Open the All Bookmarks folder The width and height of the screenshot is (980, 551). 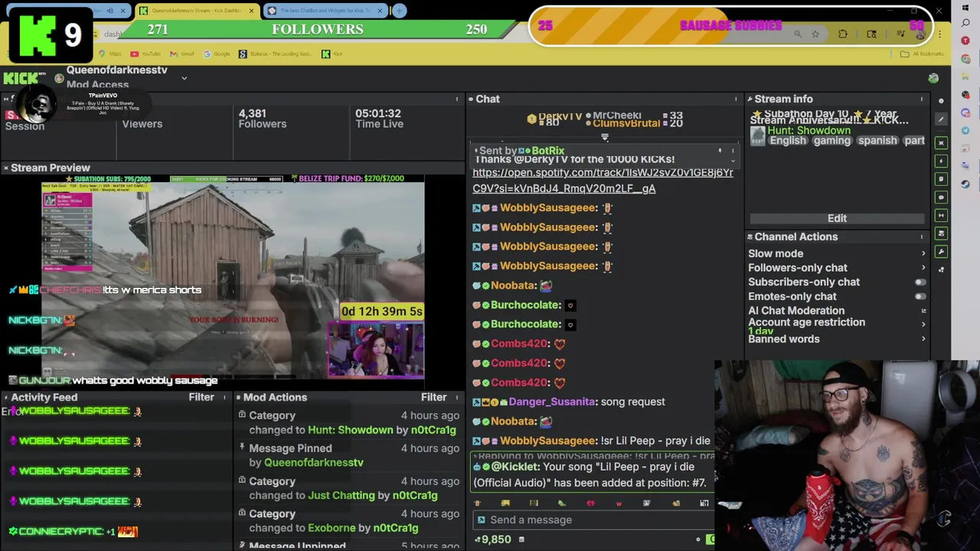(923, 54)
